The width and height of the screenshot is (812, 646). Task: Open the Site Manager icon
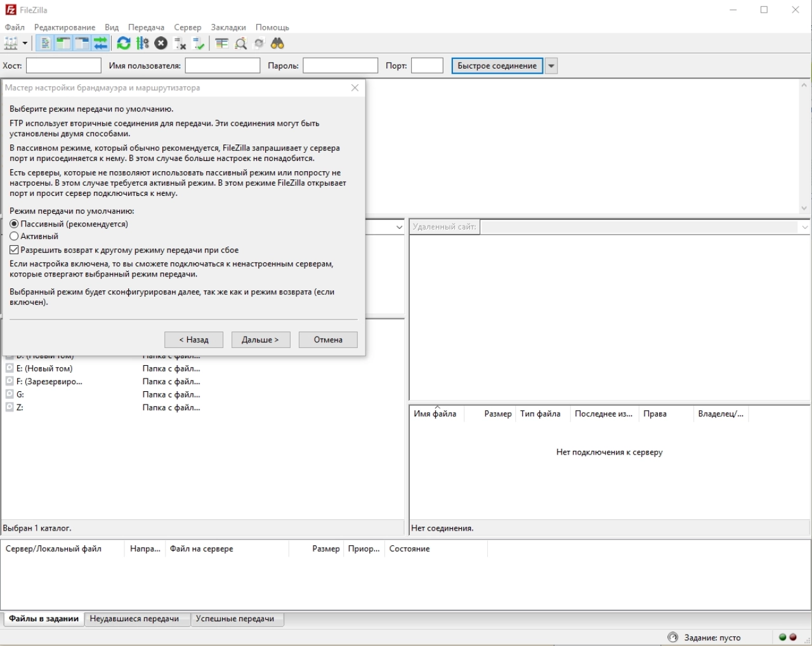coord(11,43)
